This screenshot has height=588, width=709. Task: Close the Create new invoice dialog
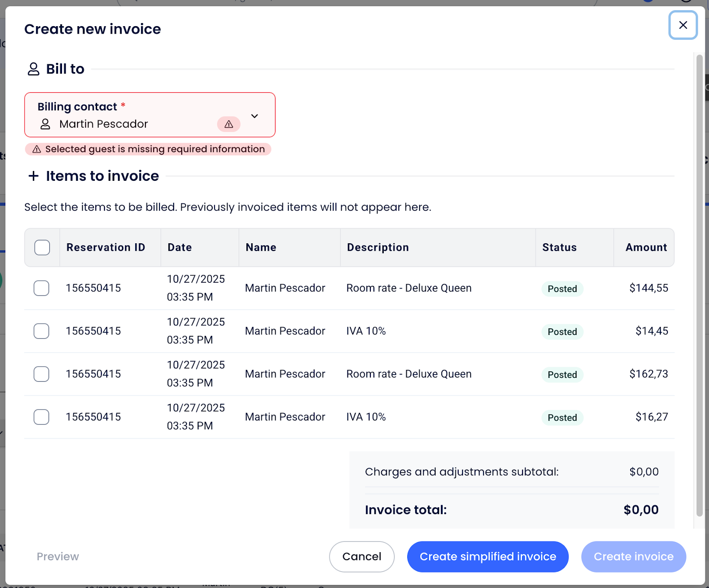pos(682,25)
